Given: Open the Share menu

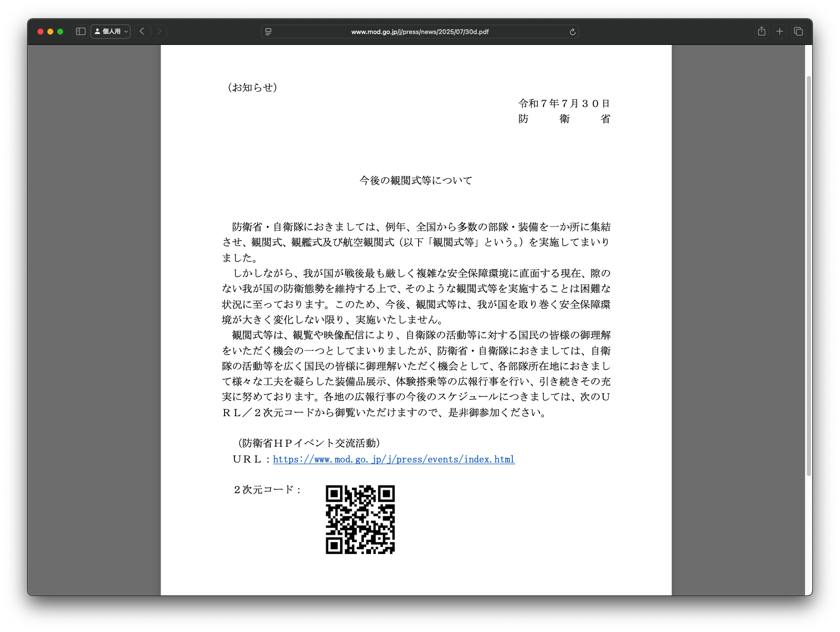Looking at the screenshot, I should 762,32.
